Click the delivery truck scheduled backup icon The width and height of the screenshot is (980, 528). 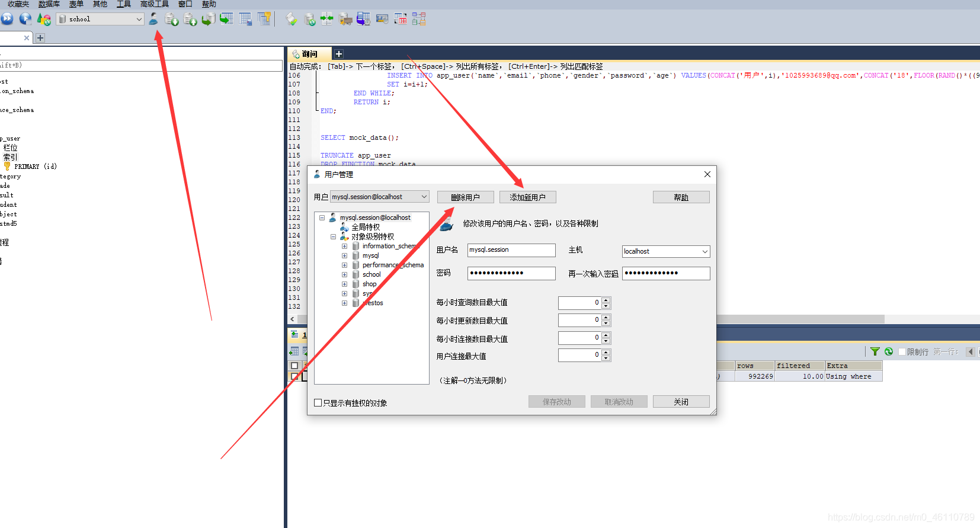(x=345, y=20)
